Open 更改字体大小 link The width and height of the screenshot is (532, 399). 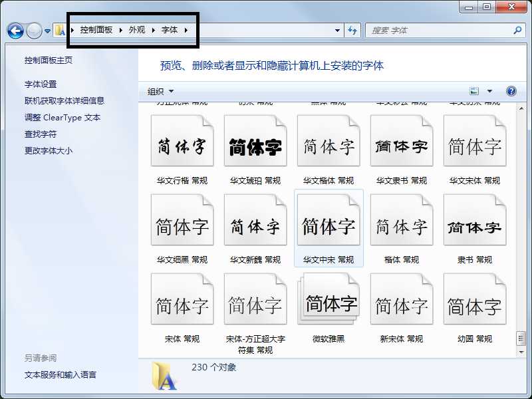pos(49,150)
